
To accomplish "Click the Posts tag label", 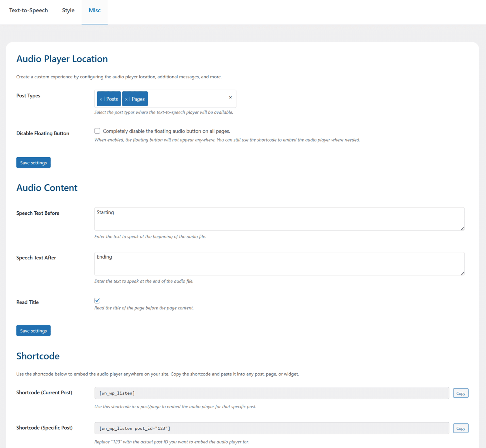I will point(112,99).
